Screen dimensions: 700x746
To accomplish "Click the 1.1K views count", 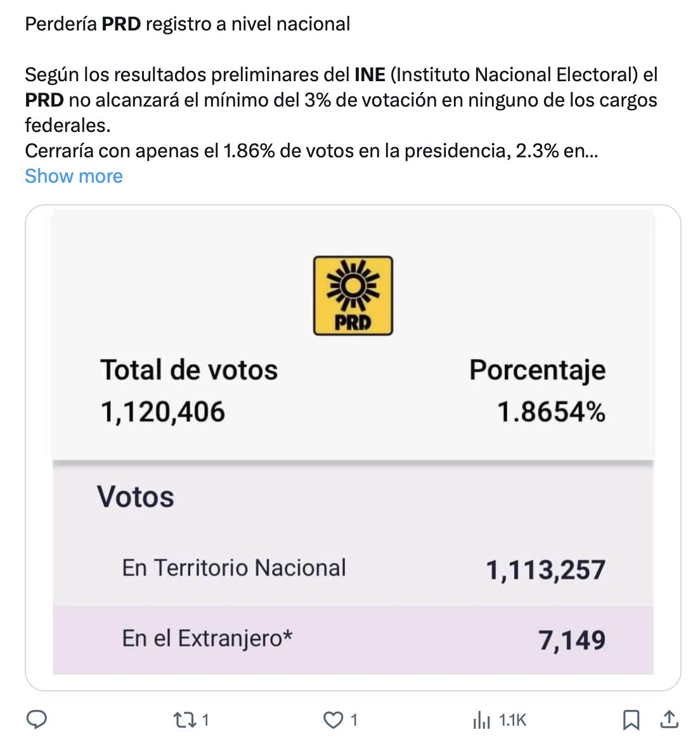I will click(512, 720).
